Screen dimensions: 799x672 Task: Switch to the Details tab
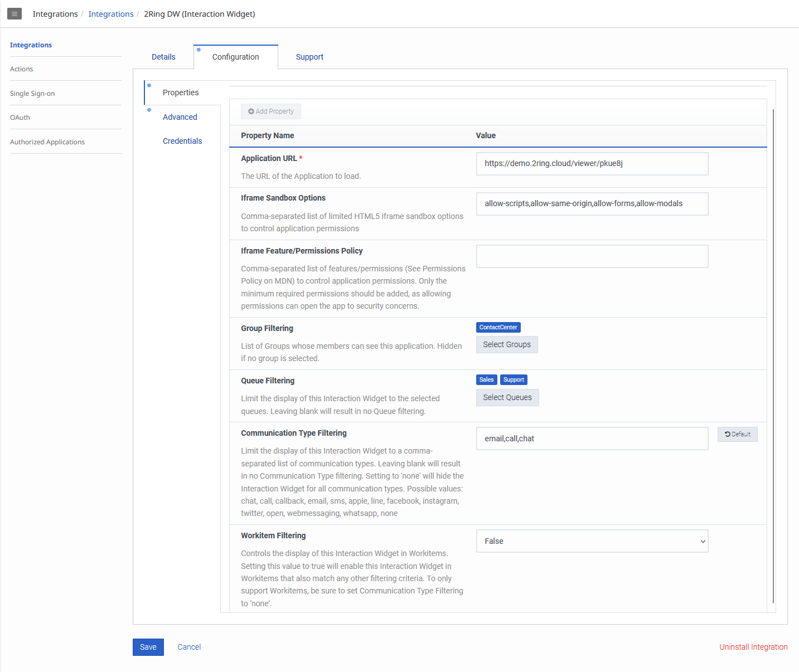coord(163,57)
